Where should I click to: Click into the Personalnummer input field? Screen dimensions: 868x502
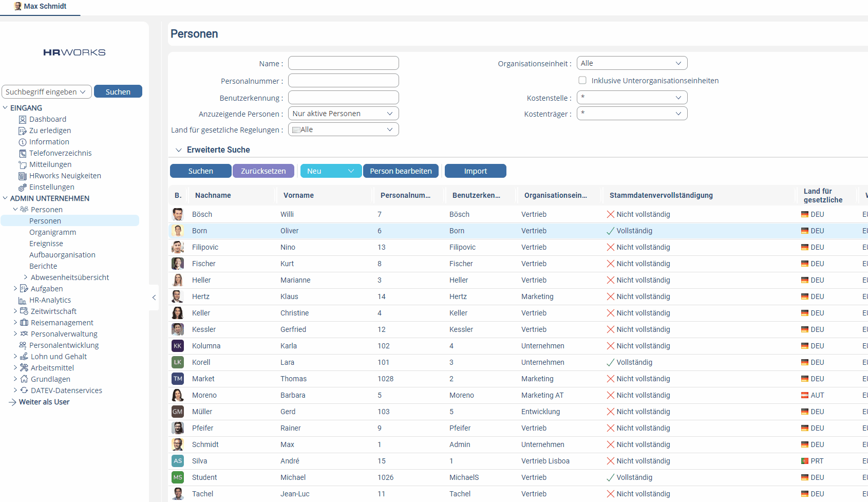point(343,81)
